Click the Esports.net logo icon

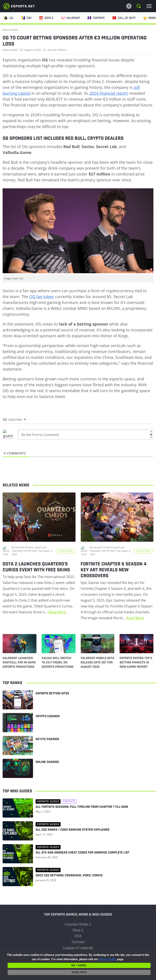coord(6,6)
